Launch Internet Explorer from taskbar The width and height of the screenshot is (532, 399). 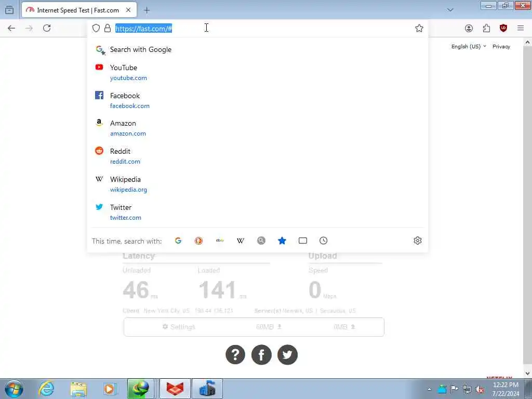click(x=46, y=389)
